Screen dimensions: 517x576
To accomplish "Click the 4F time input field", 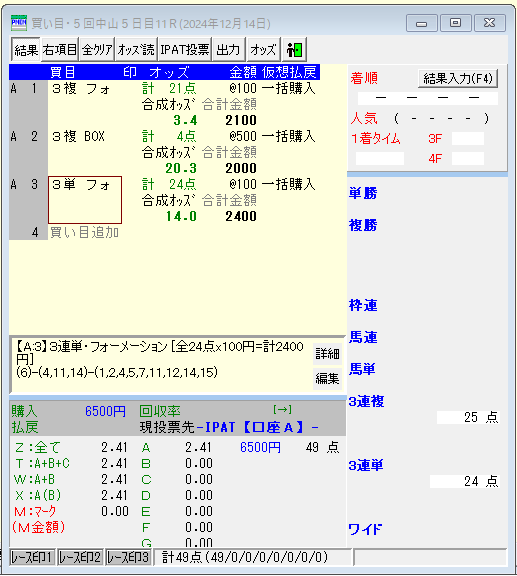I will (x=468, y=159).
